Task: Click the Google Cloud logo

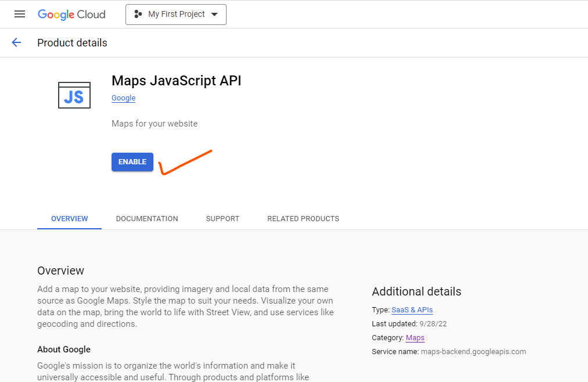Action: (x=71, y=15)
